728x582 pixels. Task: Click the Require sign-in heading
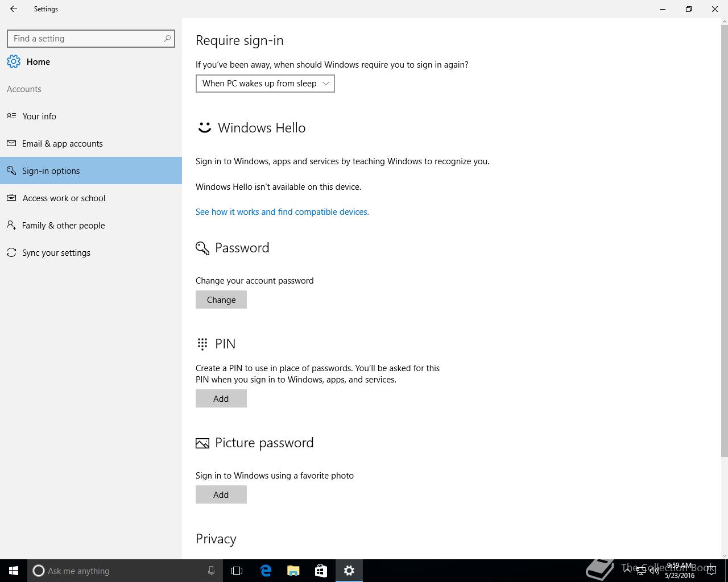coord(239,40)
